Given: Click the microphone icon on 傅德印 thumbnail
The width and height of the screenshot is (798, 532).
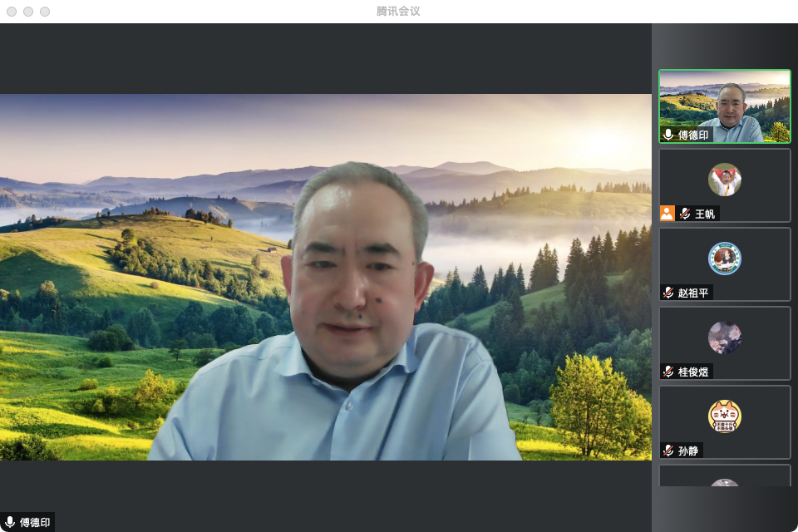Looking at the screenshot, I should tap(668, 135).
